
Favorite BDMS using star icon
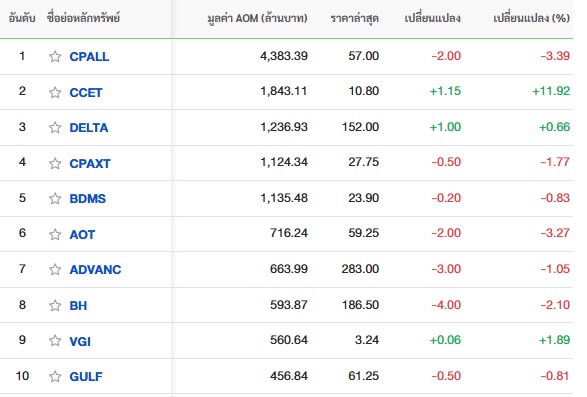55,198
